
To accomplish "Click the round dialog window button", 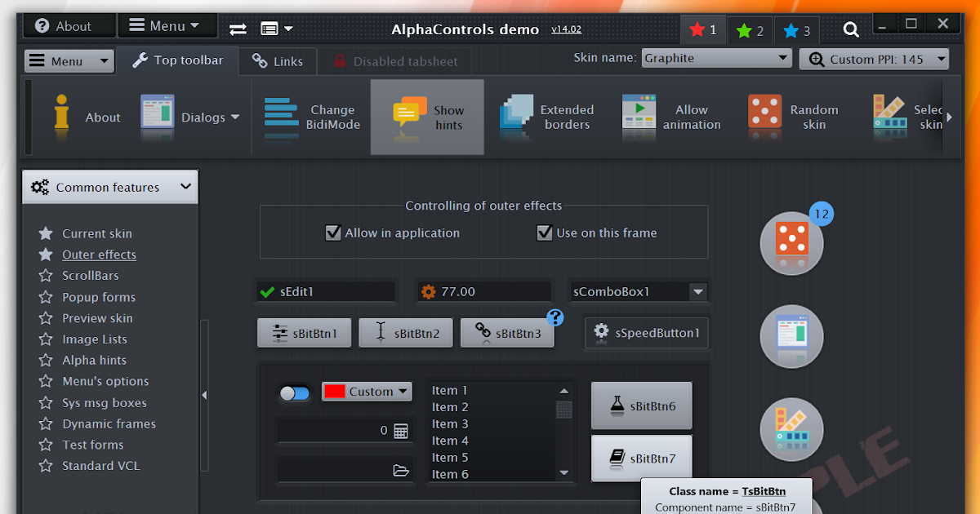I will click(791, 336).
